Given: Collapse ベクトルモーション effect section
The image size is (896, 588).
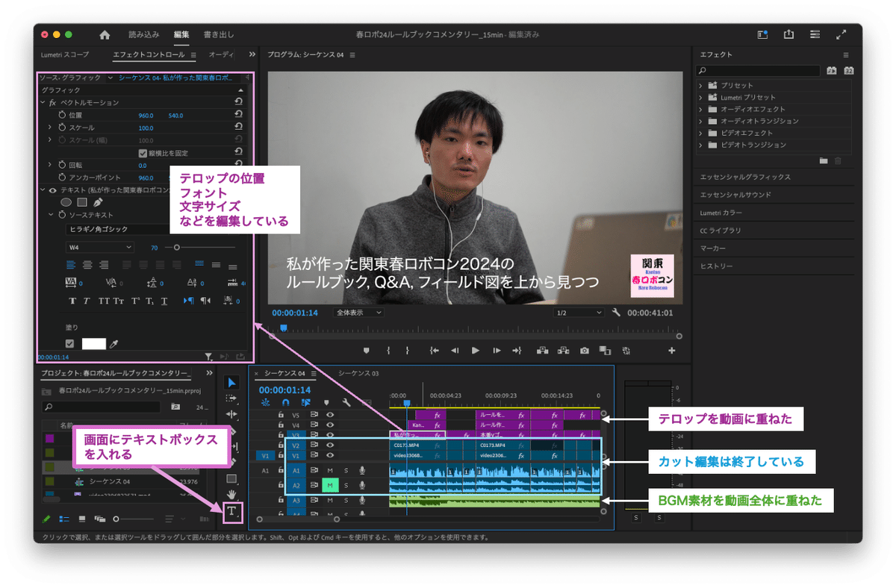Looking at the screenshot, I should point(43,102).
